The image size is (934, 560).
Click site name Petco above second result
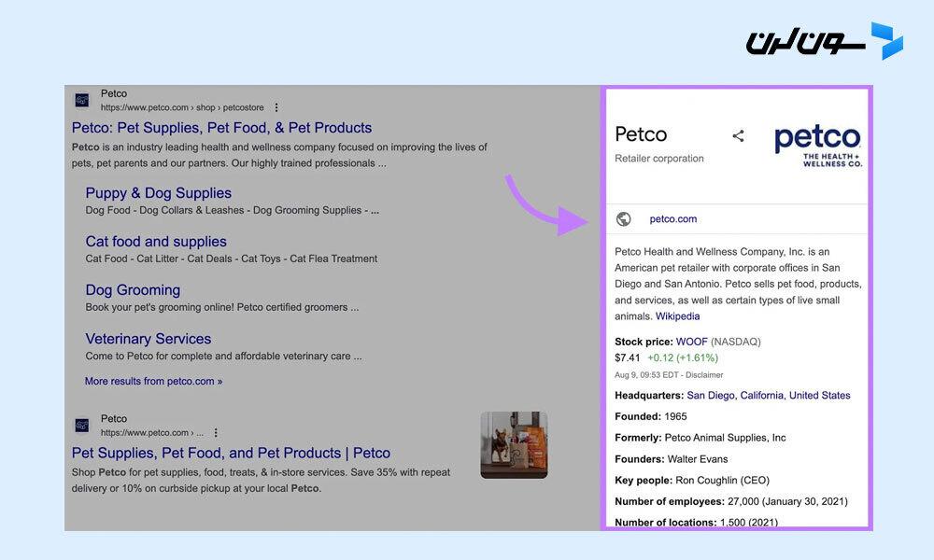point(114,418)
